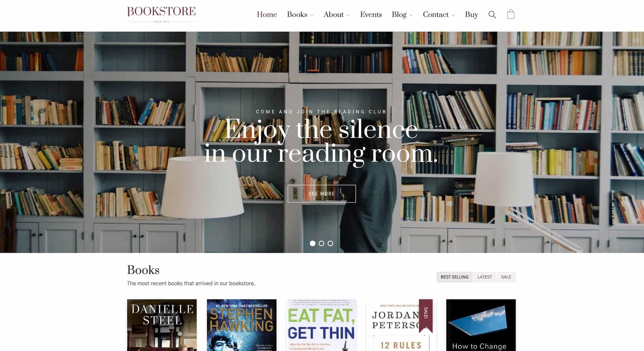
Task: Expand the Books dropdown menu
Action: [300, 15]
